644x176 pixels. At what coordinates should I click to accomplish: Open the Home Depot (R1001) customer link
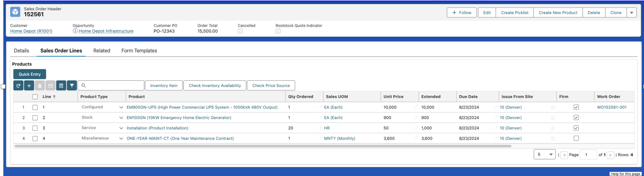click(31, 31)
